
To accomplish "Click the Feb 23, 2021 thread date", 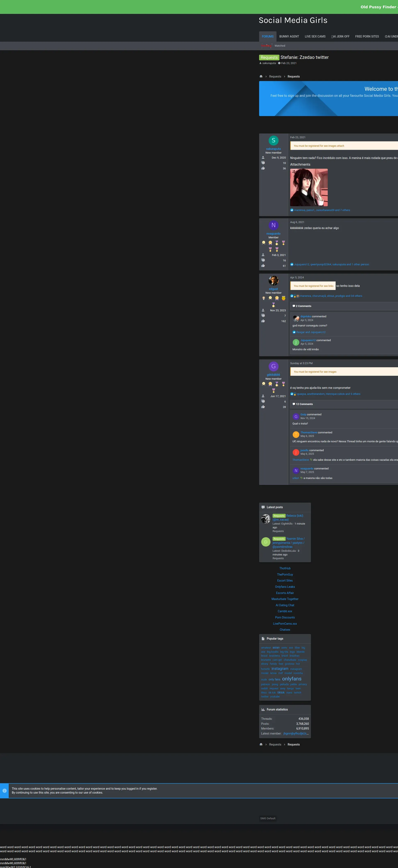I will (x=289, y=63).
